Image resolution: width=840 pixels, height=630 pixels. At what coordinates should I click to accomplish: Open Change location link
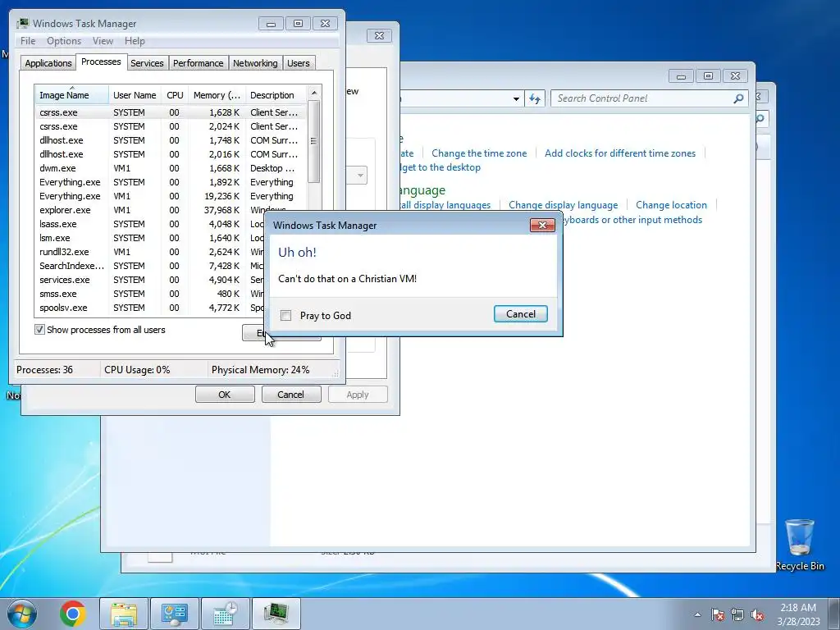[x=671, y=205]
